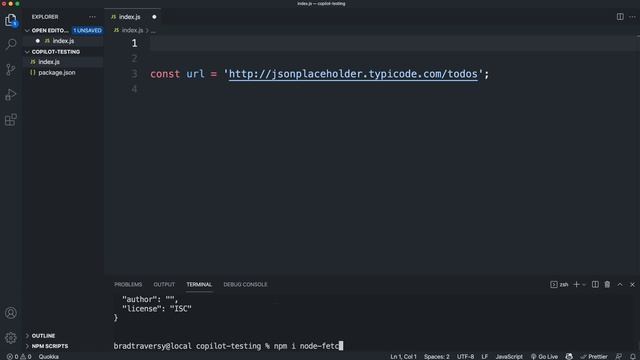The height and width of the screenshot is (360, 640).
Task: Close the terminal panel
Action: (632, 284)
